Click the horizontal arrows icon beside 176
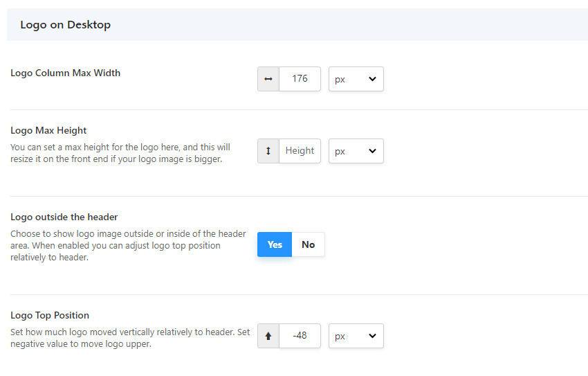Viewport: 588px width, 376px height. coord(268,79)
